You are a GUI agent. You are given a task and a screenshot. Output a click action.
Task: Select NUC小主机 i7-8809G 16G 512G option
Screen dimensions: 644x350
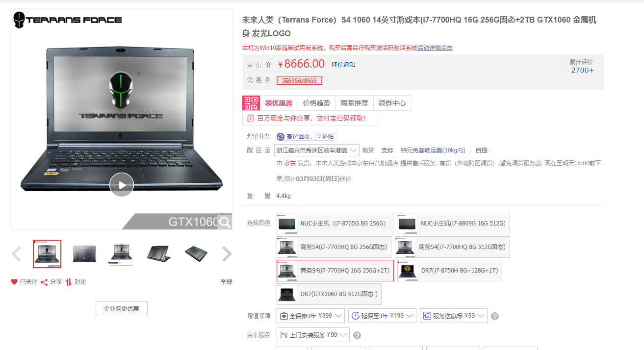coord(453,224)
